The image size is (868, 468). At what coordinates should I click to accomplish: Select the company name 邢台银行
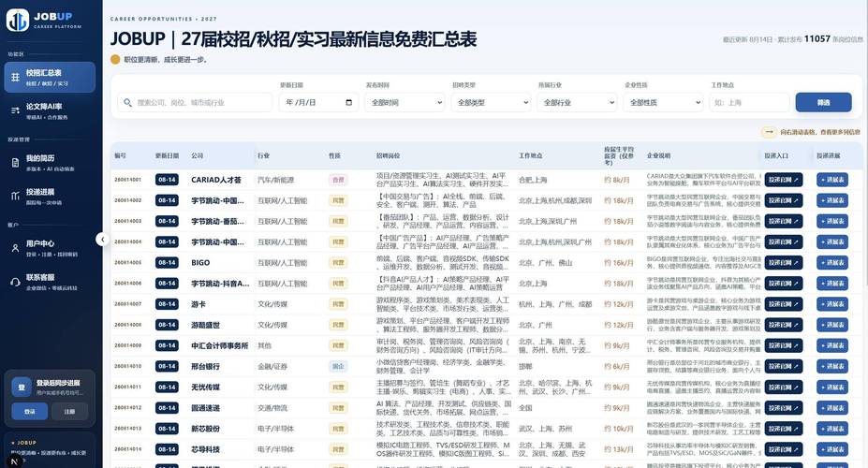(205, 366)
